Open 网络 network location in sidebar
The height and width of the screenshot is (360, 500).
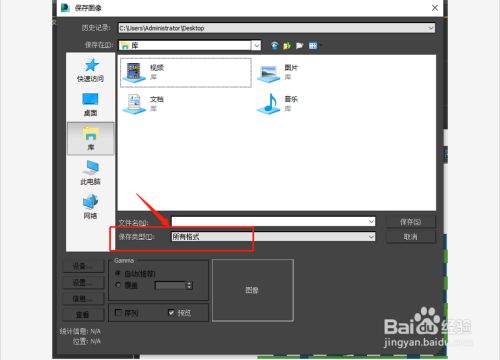coord(90,207)
